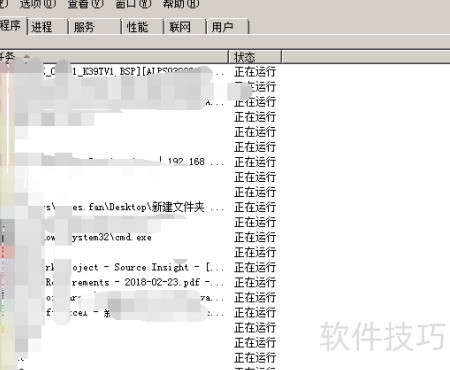Switch to the 联网 tab

[185, 27]
